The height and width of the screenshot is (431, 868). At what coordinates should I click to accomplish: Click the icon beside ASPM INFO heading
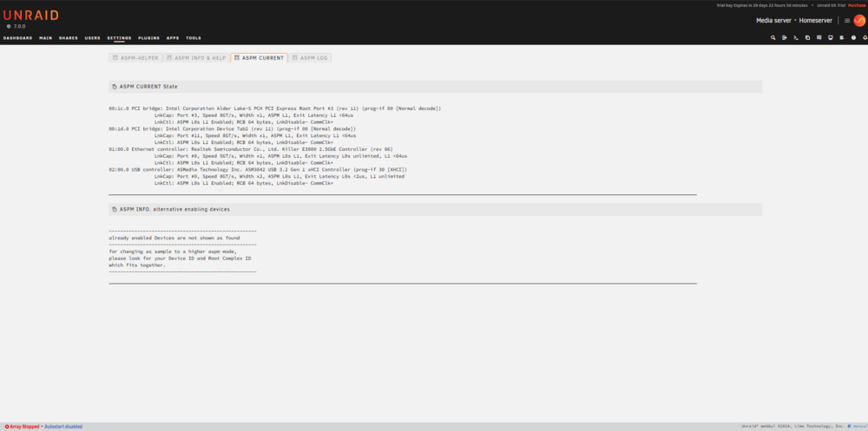click(x=115, y=210)
